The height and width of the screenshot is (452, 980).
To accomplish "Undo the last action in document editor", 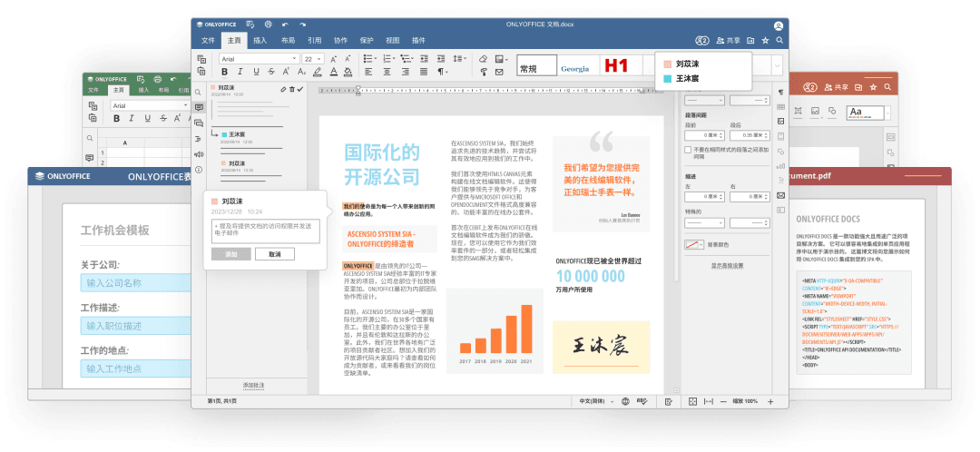I will click(286, 25).
